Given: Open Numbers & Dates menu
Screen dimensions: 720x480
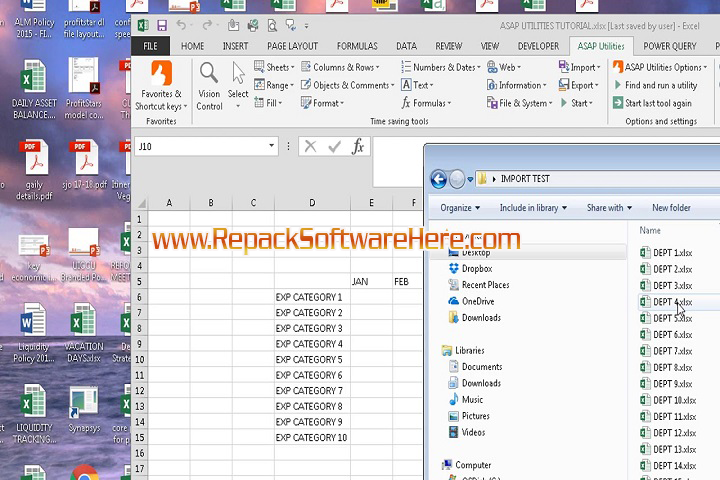Looking at the screenshot, I should (441, 67).
